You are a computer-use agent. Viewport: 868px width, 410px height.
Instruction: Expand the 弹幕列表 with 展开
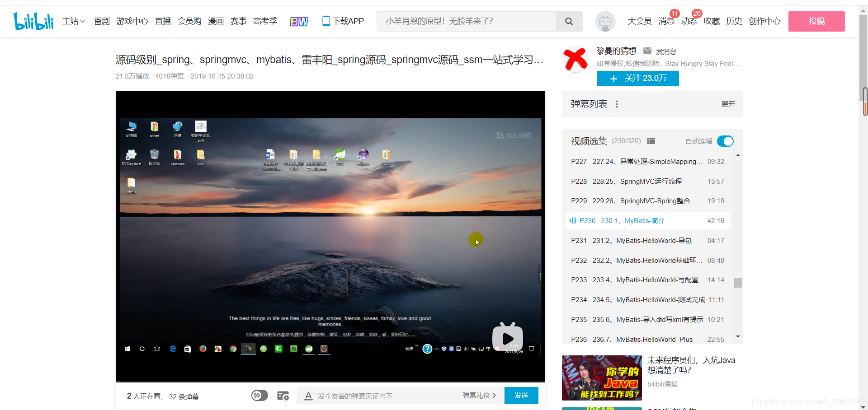tap(728, 104)
